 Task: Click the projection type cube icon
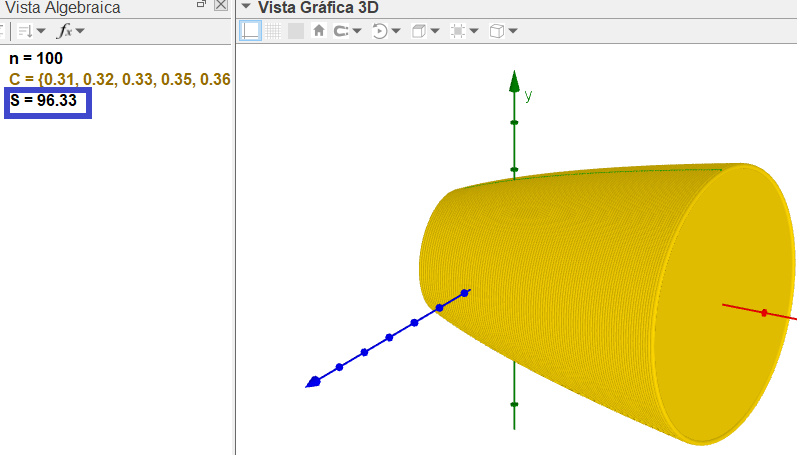(497, 31)
